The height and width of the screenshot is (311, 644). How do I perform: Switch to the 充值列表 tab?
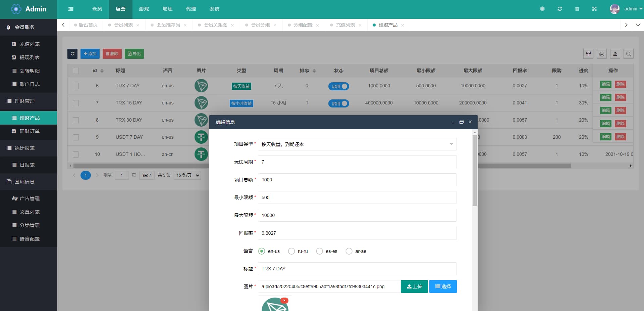[345, 25]
